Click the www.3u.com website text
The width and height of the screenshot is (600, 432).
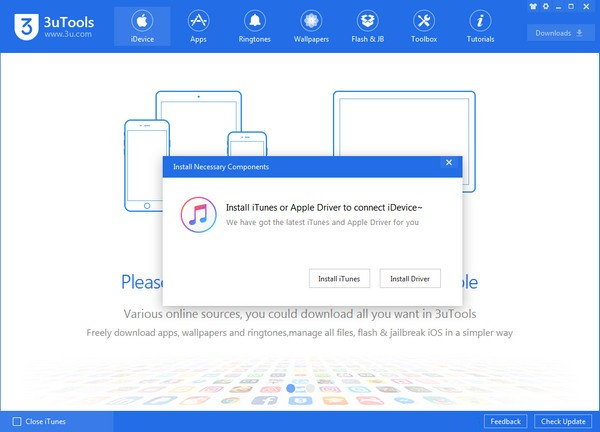point(68,34)
